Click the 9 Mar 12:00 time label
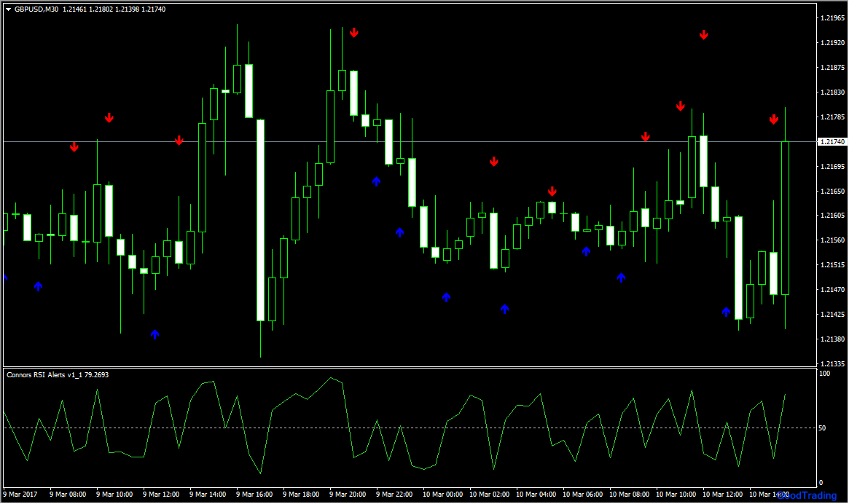 tap(161, 495)
